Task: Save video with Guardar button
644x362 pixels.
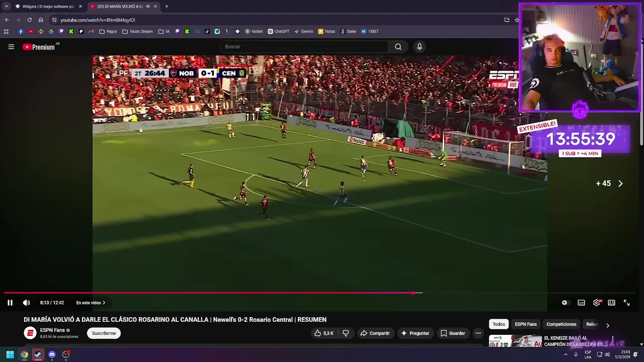Action: pyautogui.click(x=453, y=333)
